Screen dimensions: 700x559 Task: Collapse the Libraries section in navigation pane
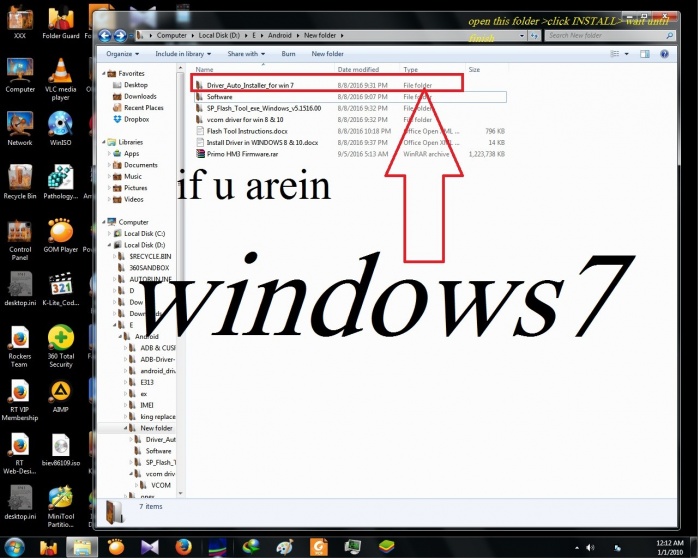tap(104, 142)
